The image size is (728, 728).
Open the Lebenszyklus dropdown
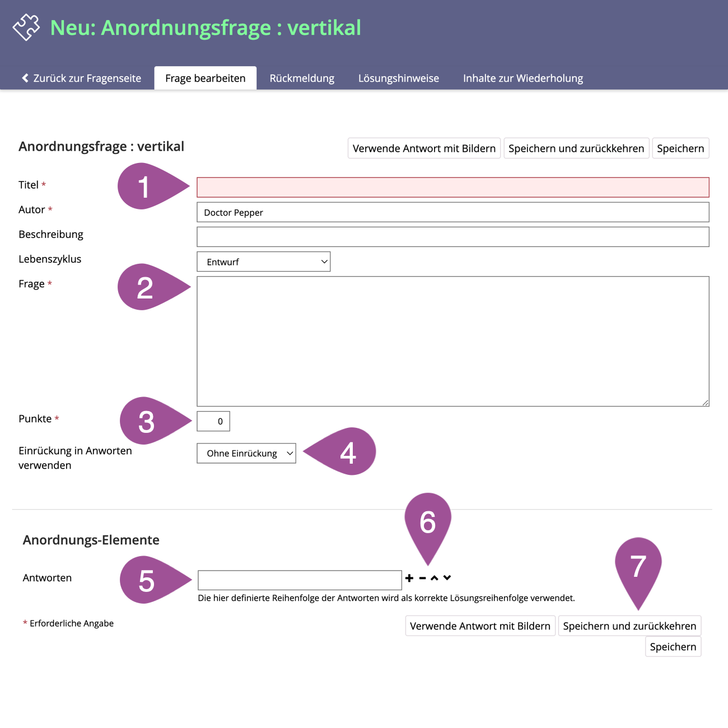coord(263,262)
